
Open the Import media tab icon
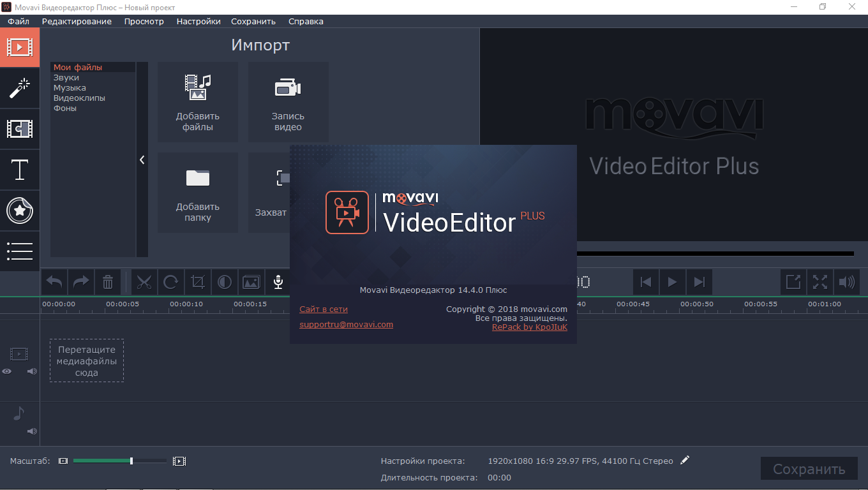click(20, 47)
